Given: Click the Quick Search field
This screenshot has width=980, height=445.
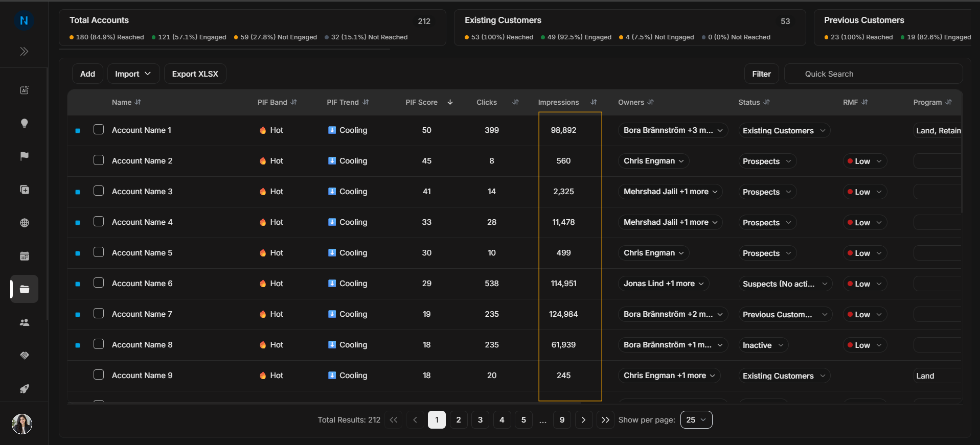Looking at the screenshot, I should (x=874, y=74).
